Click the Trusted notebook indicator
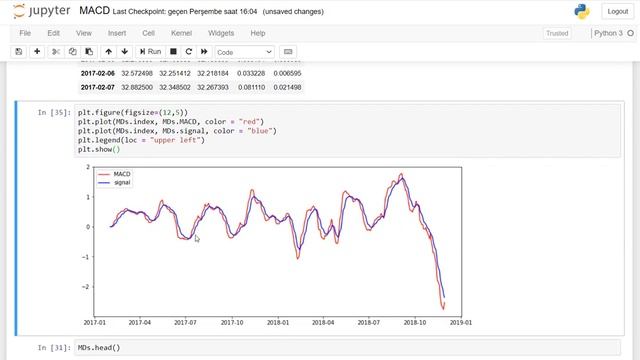Screen dimensions: 640x360 557,33
